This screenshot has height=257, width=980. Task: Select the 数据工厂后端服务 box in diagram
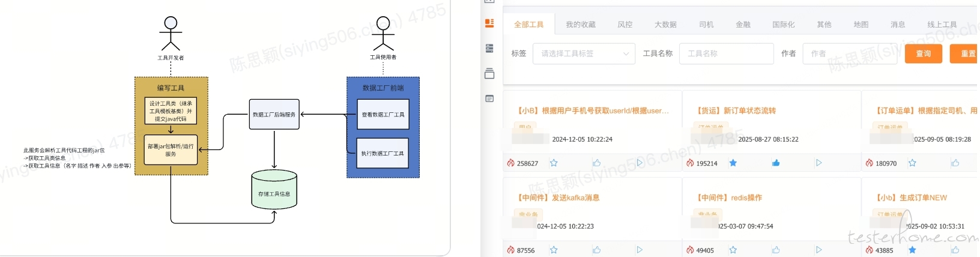coord(274,115)
